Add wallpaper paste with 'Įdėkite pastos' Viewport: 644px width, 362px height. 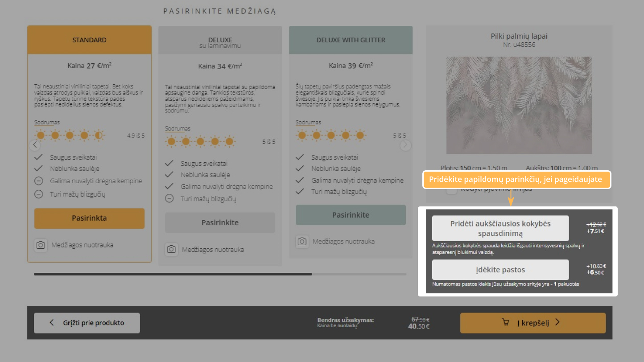pos(500,270)
